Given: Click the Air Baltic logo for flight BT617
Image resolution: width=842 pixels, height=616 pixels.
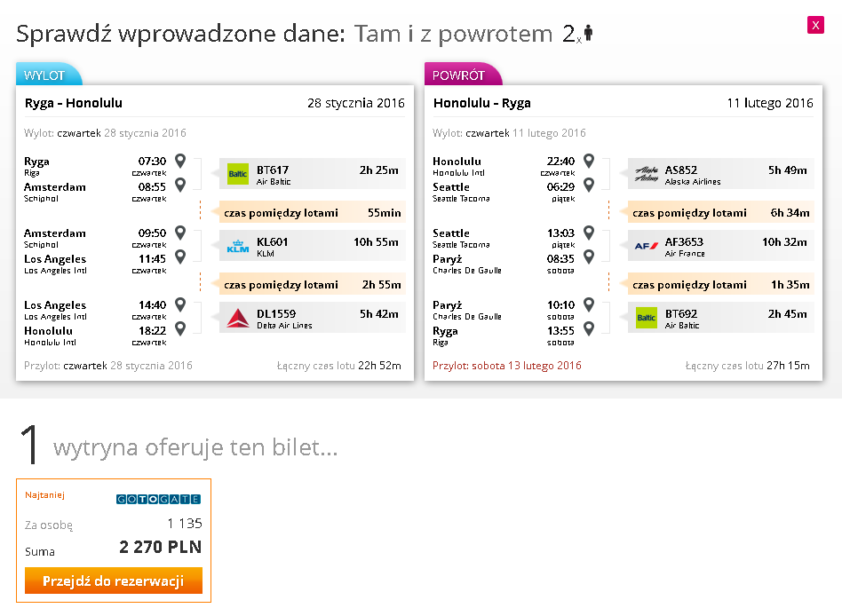Looking at the screenshot, I should (238, 174).
